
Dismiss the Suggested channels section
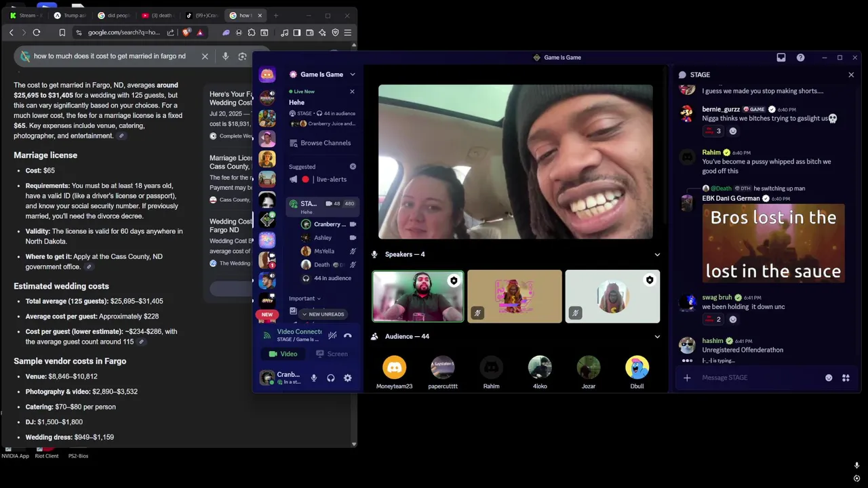click(x=353, y=166)
